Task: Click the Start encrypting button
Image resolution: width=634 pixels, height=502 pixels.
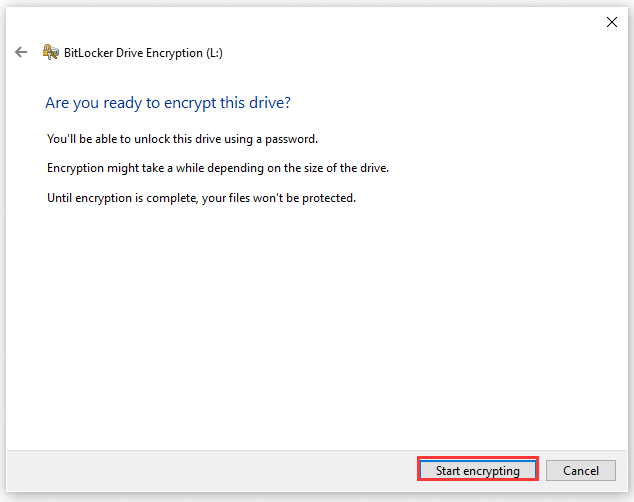Action: tap(478, 470)
